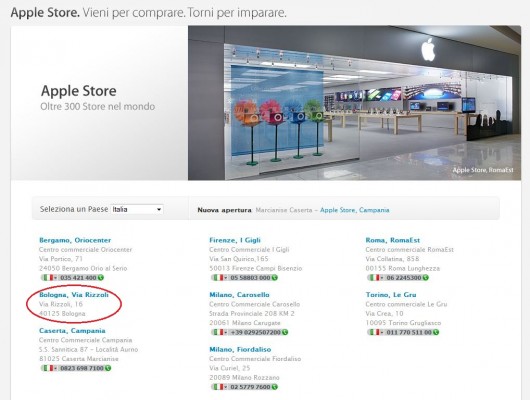Click the address line Via Rizzoli, 16
This screenshot has width=530, height=400.
61,304
